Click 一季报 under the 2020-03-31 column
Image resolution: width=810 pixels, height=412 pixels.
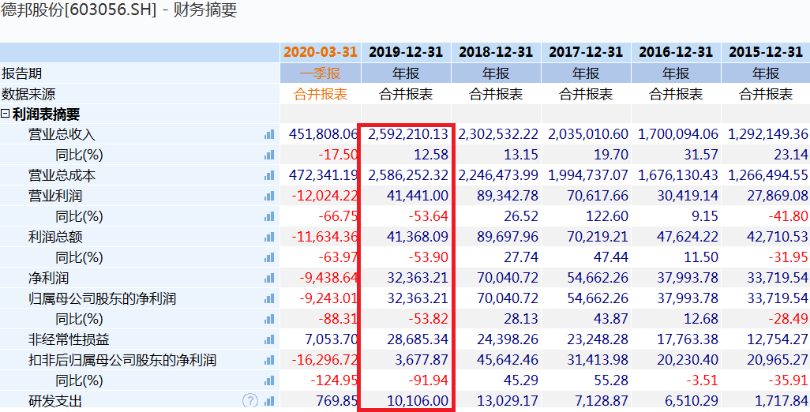(x=320, y=73)
